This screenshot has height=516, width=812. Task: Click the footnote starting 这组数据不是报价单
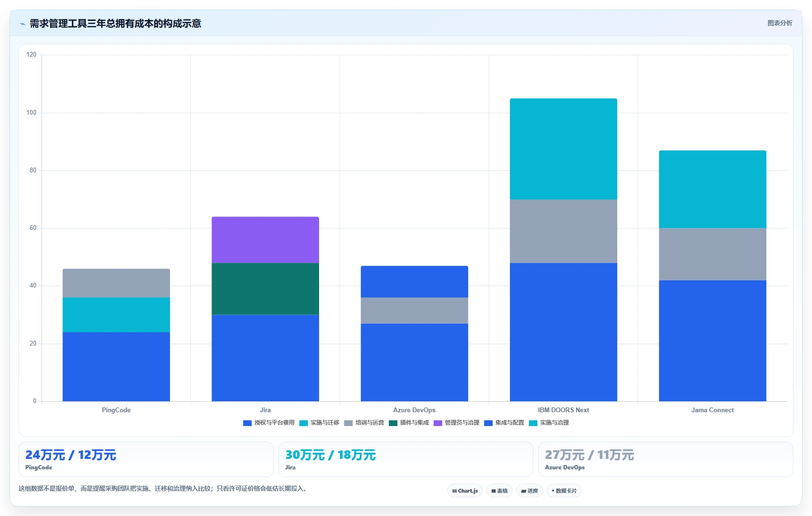coord(163,488)
